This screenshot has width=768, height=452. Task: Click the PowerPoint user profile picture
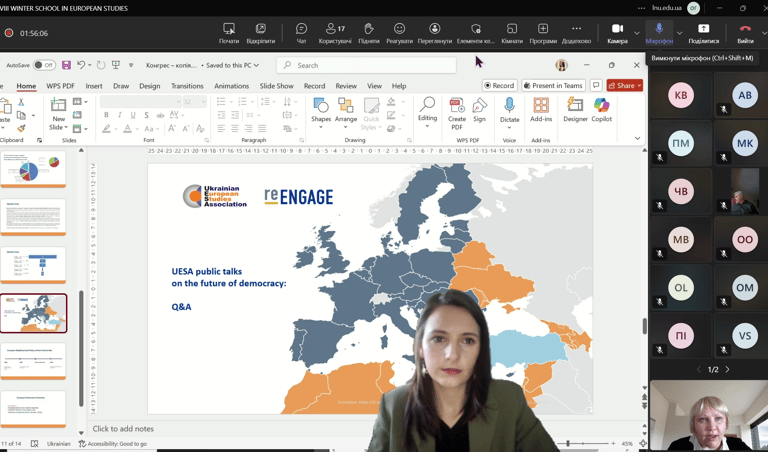pos(561,65)
